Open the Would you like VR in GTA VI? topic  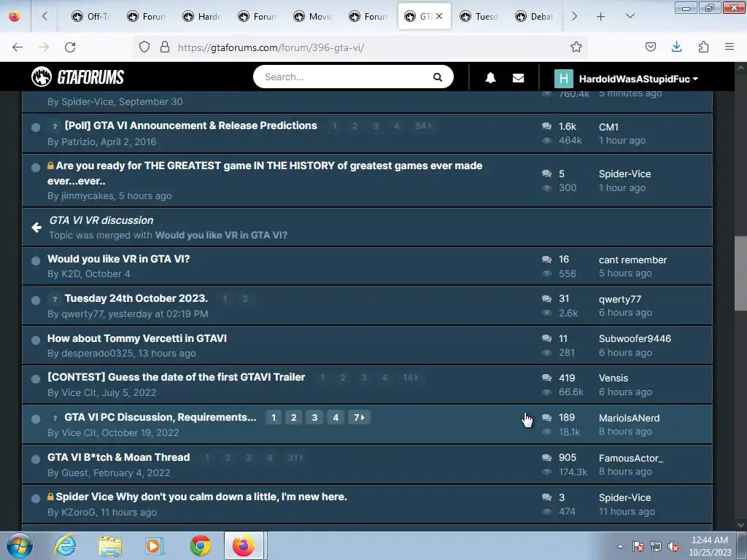[119, 259]
